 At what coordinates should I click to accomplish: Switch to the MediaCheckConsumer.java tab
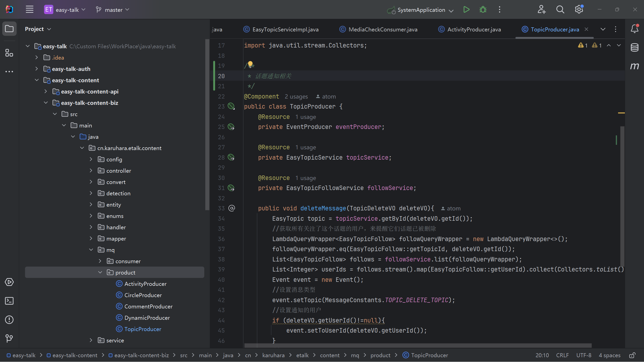click(x=383, y=29)
